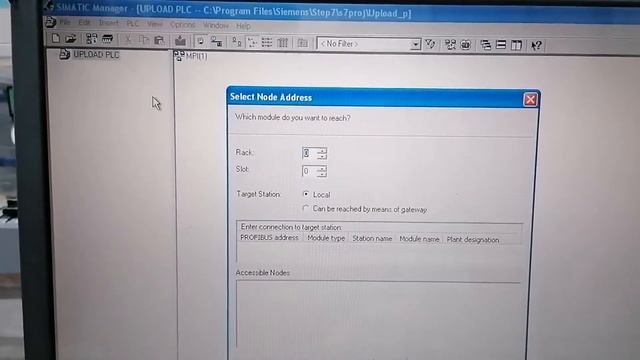Click the Station name column header
This screenshot has width=640, height=360.
click(372, 239)
